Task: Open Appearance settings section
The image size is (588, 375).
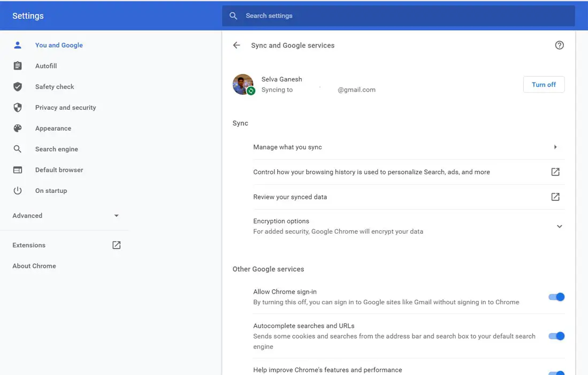Action: click(x=54, y=129)
